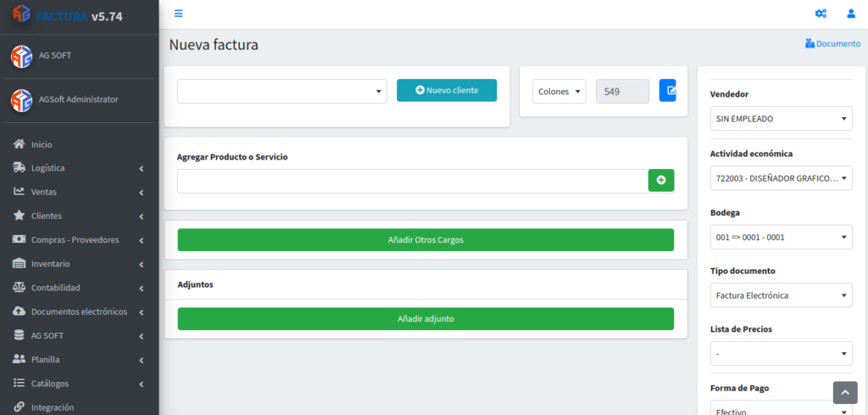The image size is (868, 415).
Task: Open the client selection dropdown
Action: (281, 91)
